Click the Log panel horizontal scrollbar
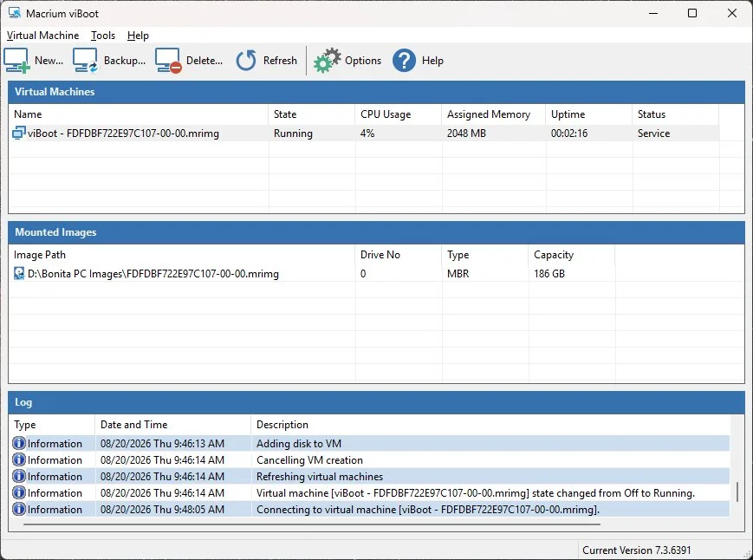The height and width of the screenshot is (560, 753). click(x=312, y=524)
